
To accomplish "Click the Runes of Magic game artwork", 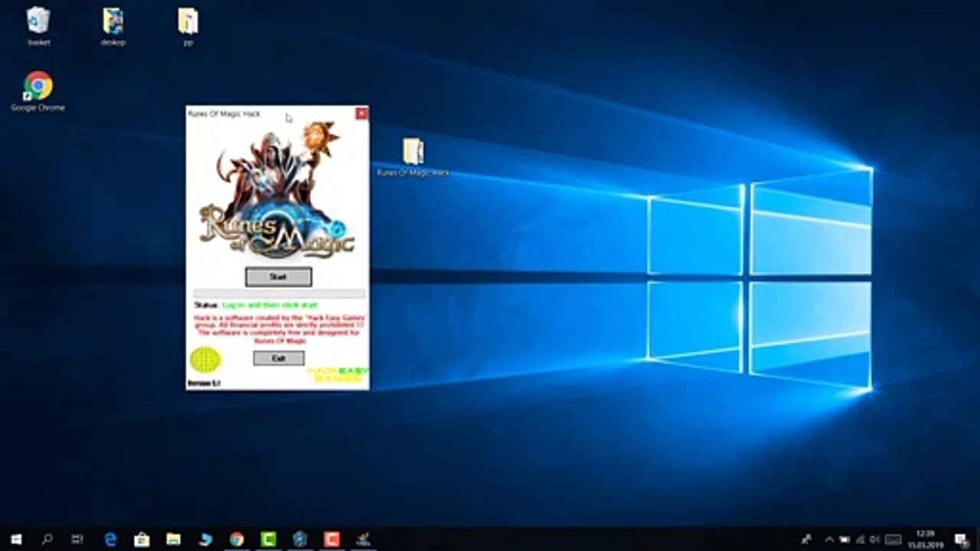I will 278,190.
